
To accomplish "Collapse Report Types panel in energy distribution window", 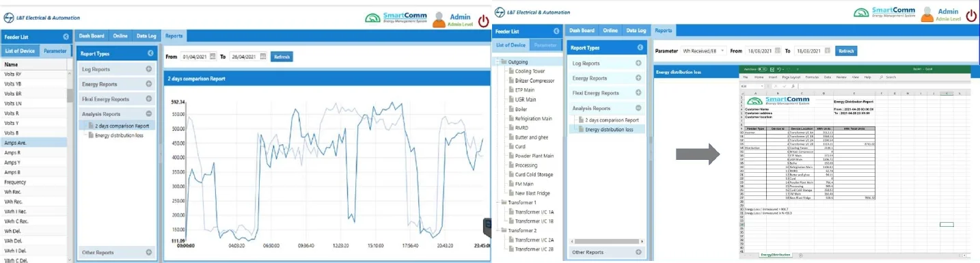I will click(x=640, y=48).
